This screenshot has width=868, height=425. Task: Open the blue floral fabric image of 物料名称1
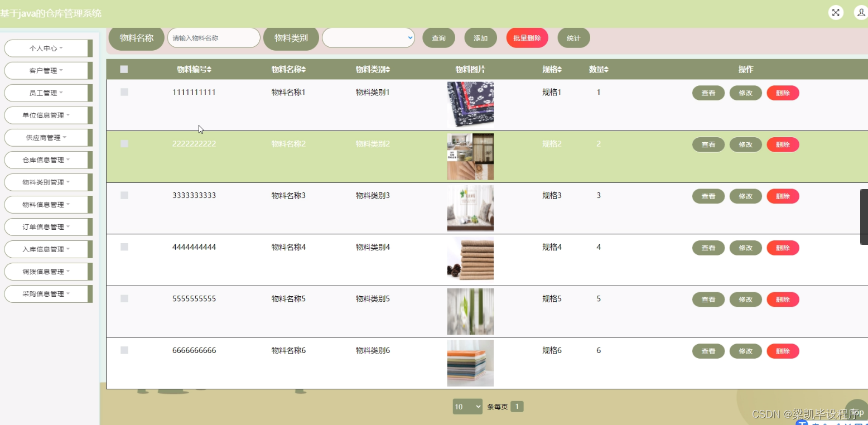pos(470,105)
